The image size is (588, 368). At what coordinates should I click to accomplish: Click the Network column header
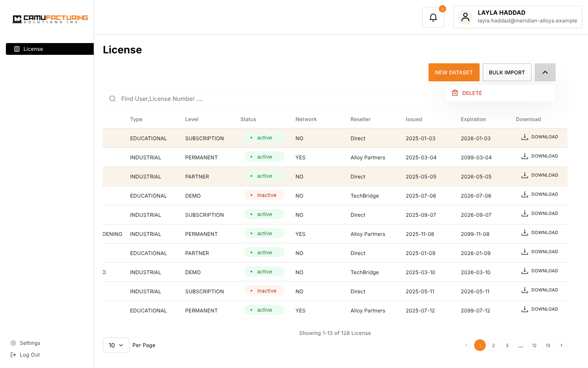(306, 119)
